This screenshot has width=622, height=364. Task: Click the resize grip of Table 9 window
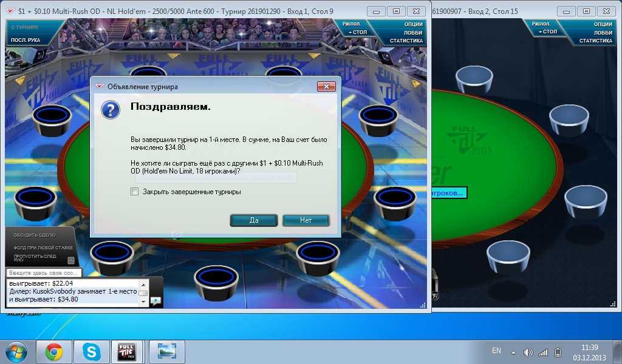(x=423, y=305)
